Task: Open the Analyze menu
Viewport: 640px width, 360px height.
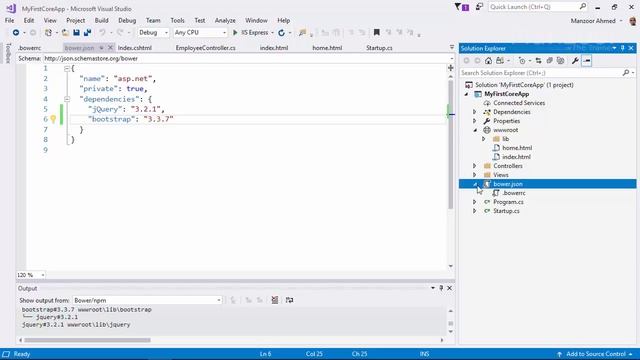Action: pos(225,20)
